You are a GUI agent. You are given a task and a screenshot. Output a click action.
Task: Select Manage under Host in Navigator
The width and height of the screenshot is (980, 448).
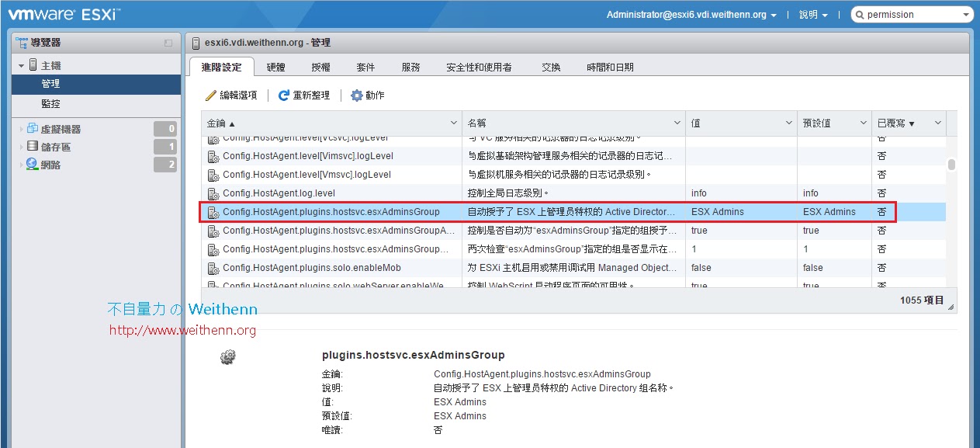(97, 84)
